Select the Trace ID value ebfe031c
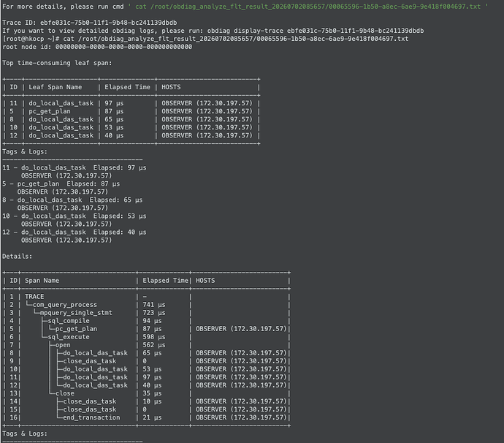This screenshot has width=504, height=443. point(108,23)
